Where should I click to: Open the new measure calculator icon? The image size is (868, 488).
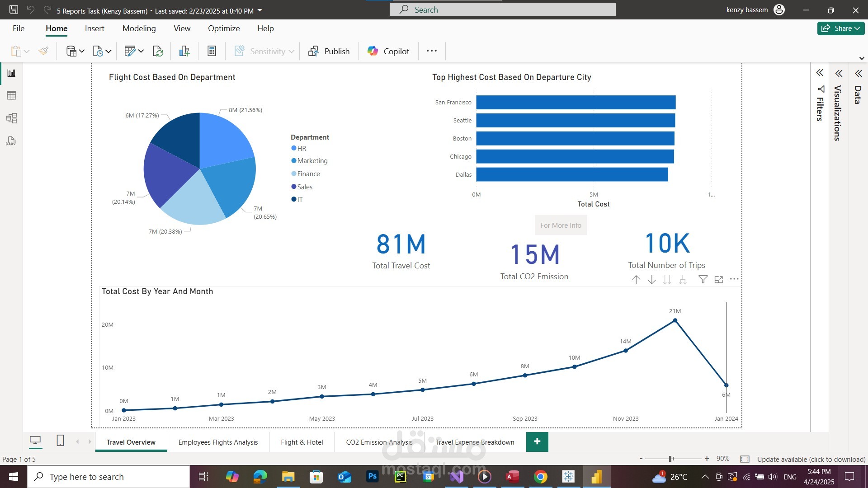[212, 51]
